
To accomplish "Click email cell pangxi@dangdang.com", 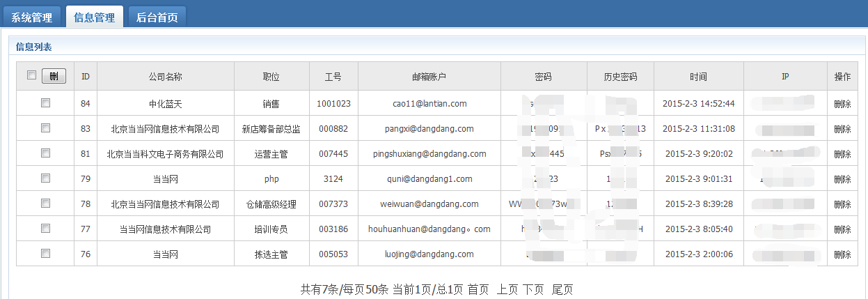I will (x=429, y=129).
